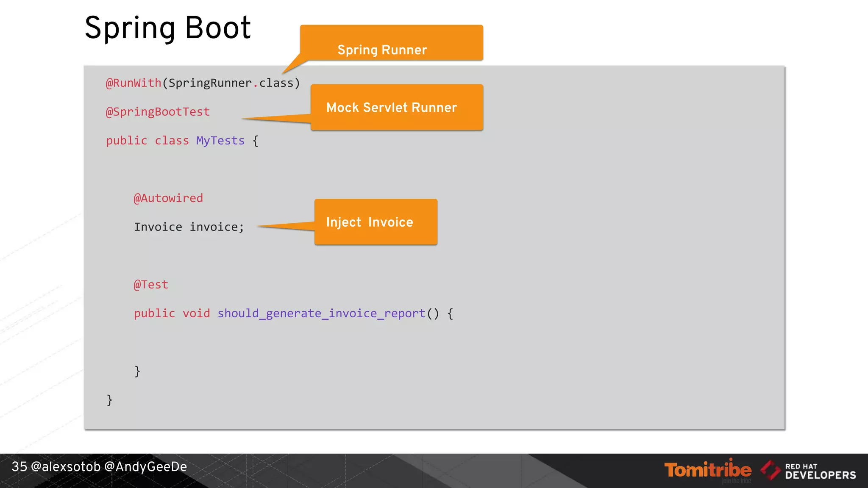Click SpringRunner.class inside the parentheses
This screenshot has height=488, width=868.
[x=231, y=83]
